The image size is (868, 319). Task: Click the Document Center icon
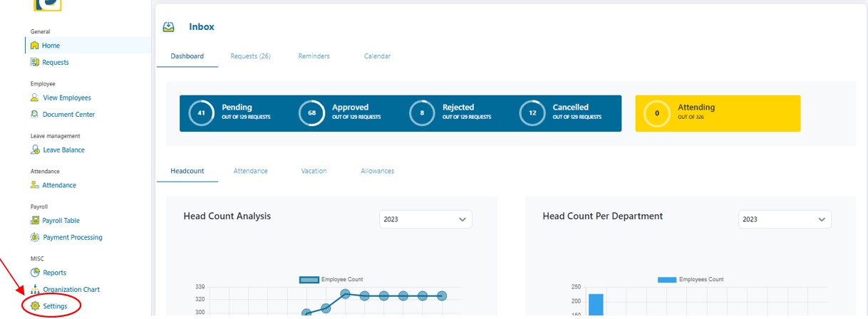34,115
